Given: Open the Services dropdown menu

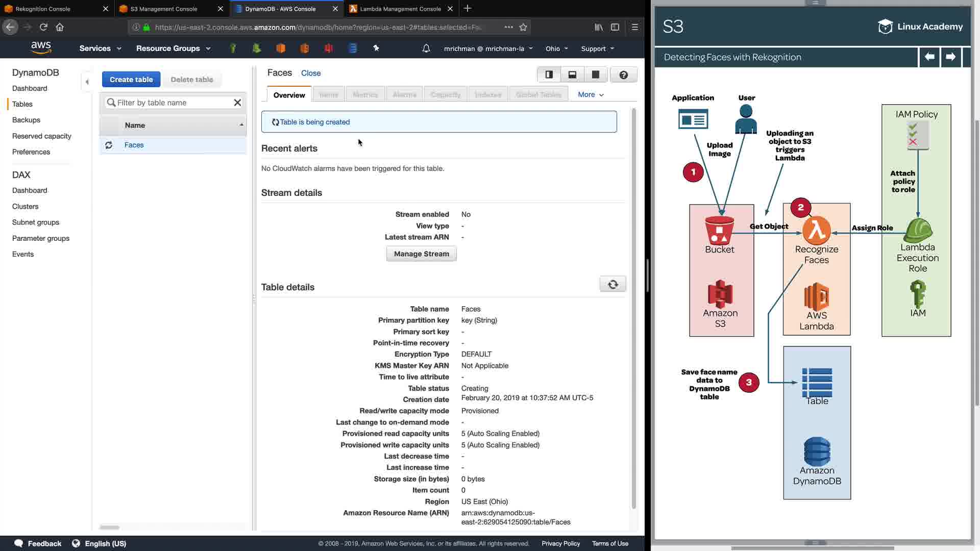Looking at the screenshot, I should 100,48.
